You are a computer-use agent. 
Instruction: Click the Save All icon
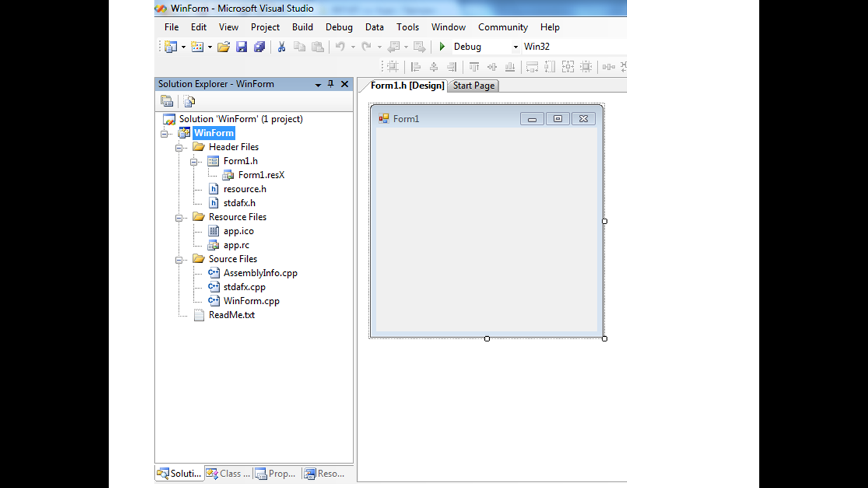tap(259, 46)
